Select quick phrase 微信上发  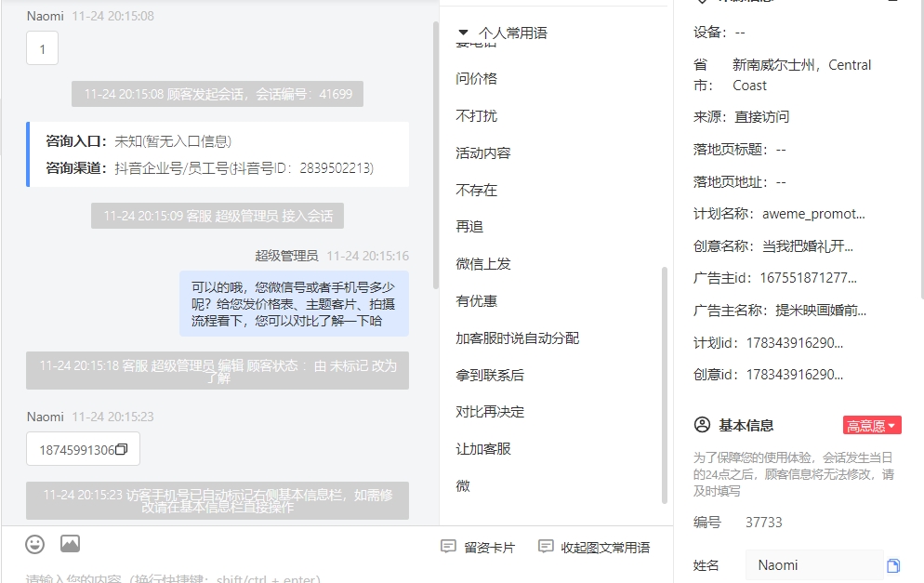(x=483, y=263)
